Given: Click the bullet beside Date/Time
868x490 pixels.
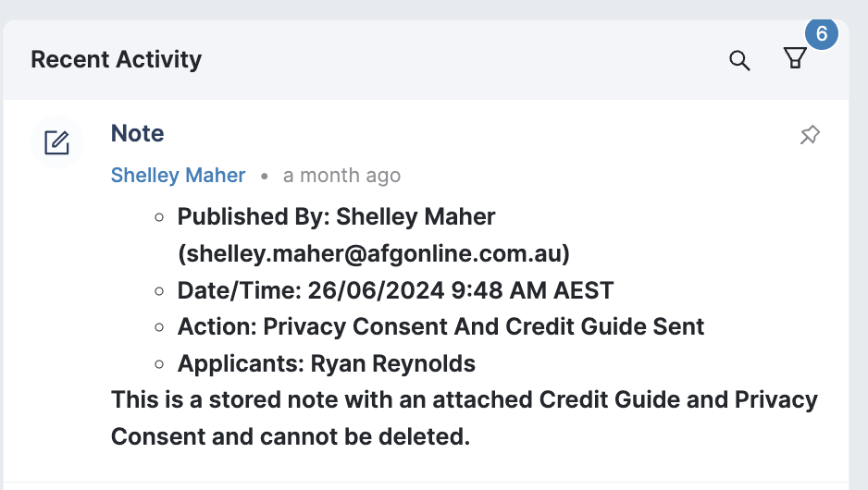Looking at the screenshot, I should click(159, 291).
